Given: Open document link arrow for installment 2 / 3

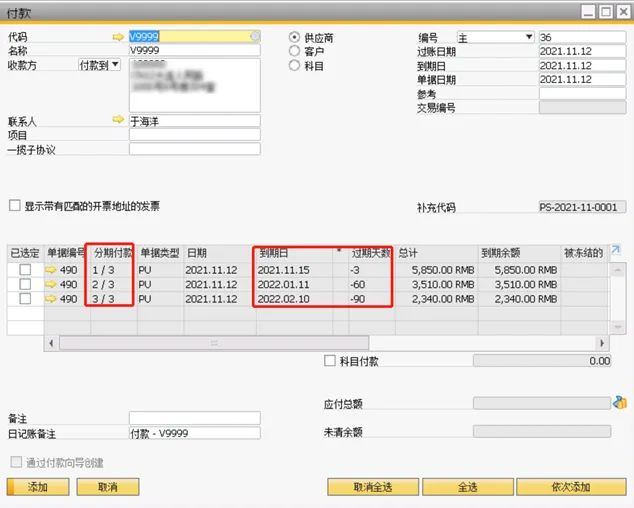Looking at the screenshot, I should pos(51,284).
